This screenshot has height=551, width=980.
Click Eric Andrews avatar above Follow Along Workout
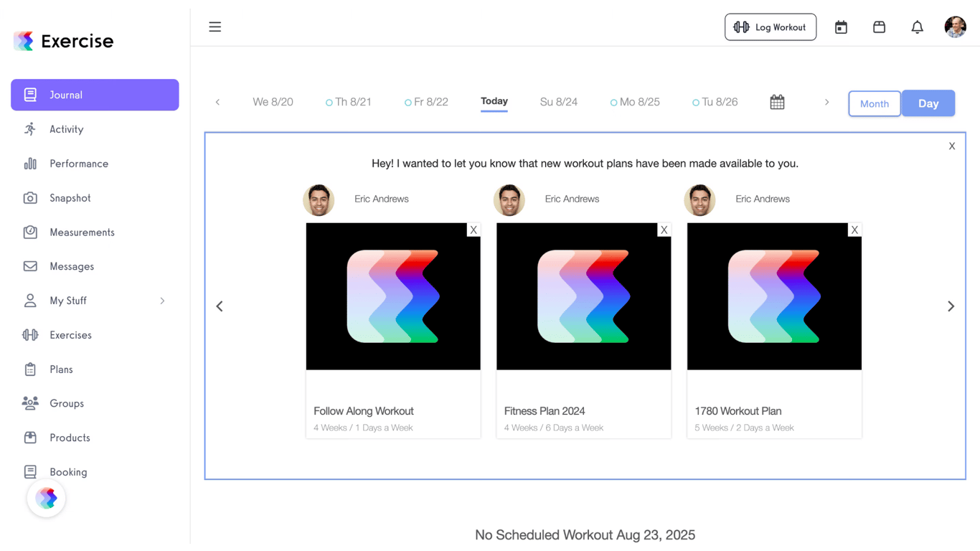click(x=319, y=200)
